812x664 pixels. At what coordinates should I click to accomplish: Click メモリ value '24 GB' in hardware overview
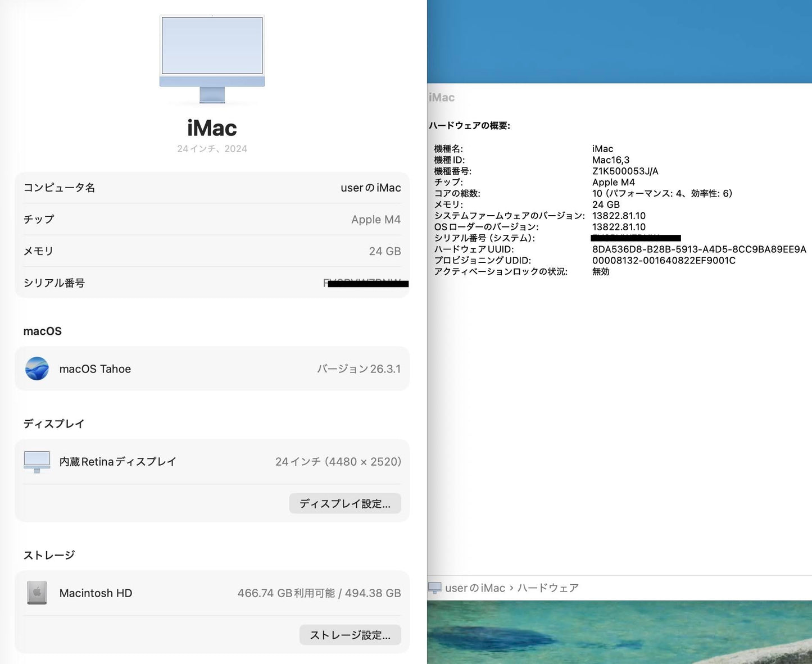pos(606,204)
